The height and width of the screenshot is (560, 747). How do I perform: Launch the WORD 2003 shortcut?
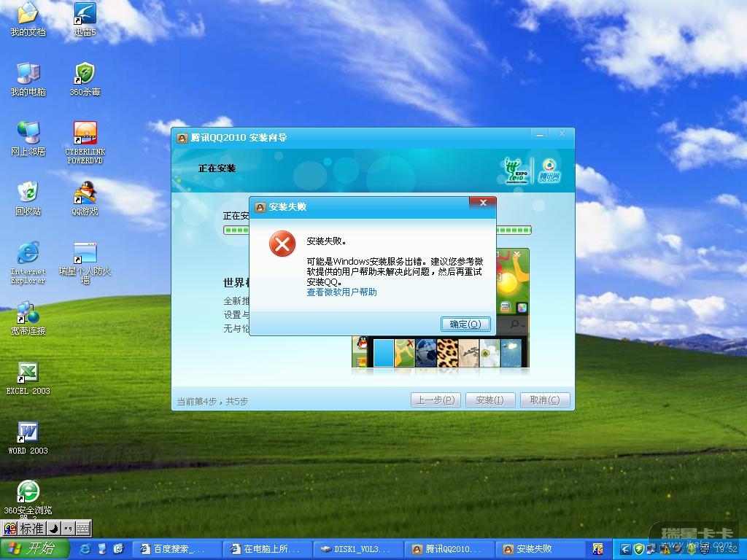click(28, 438)
